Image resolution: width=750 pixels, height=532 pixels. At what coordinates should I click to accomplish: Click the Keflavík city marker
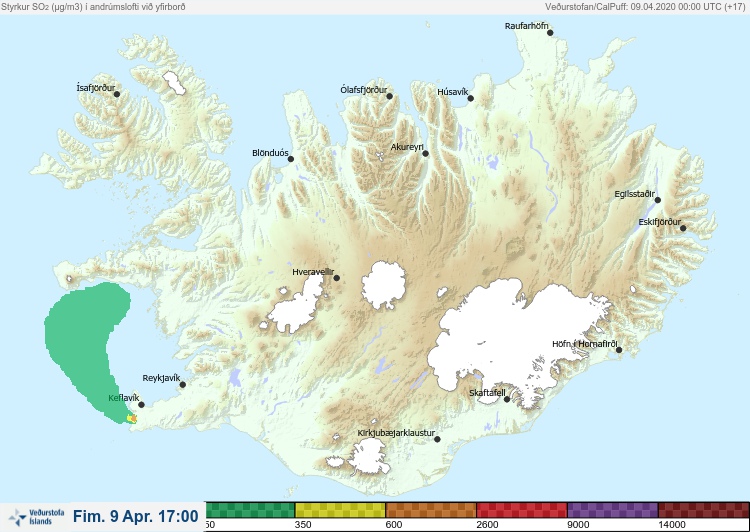click(x=141, y=405)
